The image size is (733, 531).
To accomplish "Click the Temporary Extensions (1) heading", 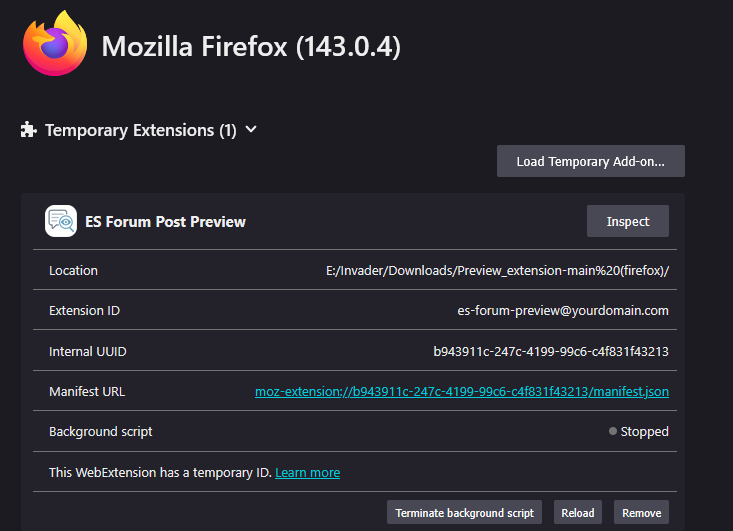I will (140, 130).
